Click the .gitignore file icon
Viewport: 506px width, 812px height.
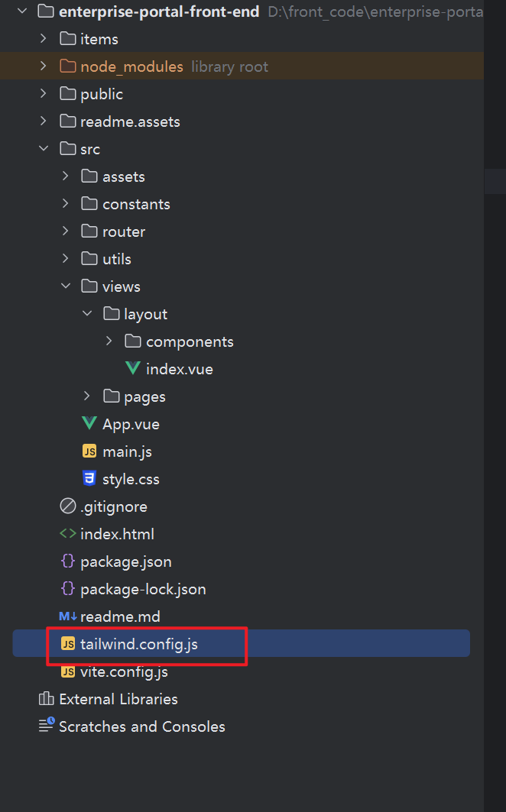click(x=68, y=506)
